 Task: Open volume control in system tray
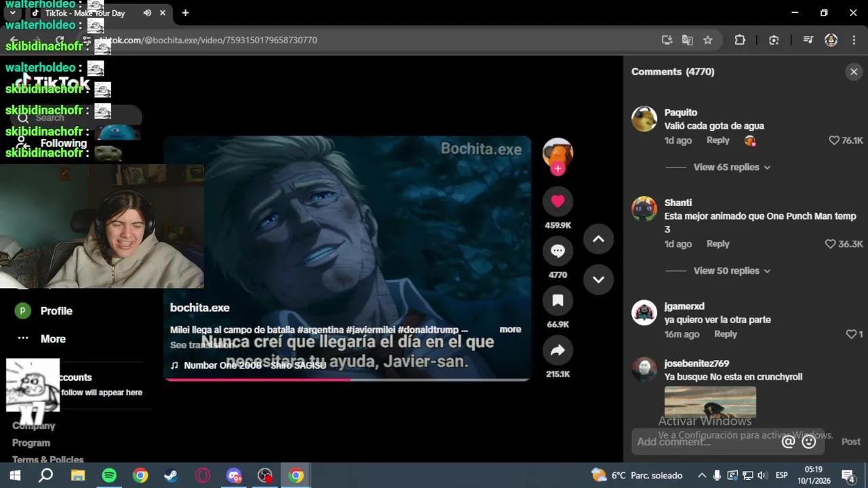pos(762,476)
